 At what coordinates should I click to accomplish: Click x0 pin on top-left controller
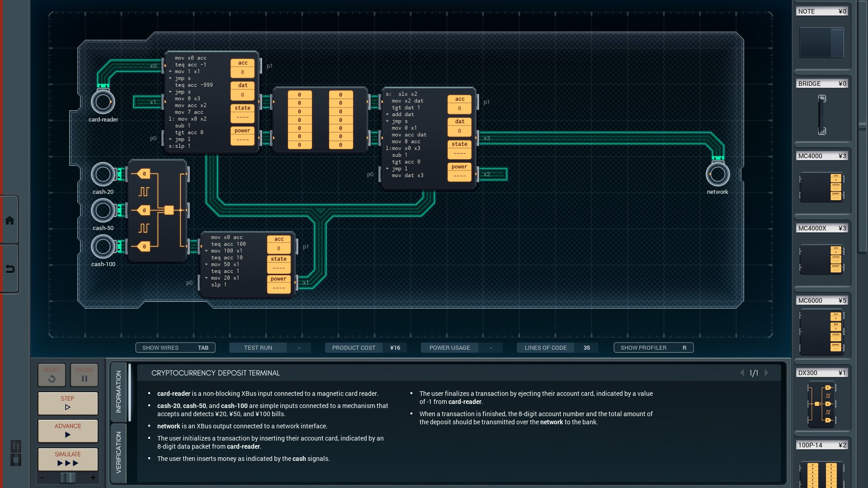point(153,66)
